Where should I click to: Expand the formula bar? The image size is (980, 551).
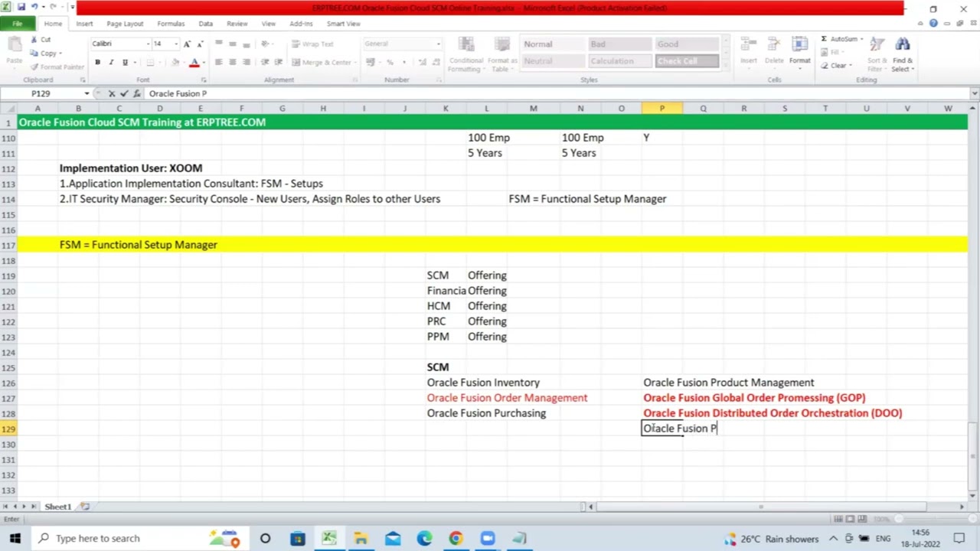coord(974,93)
